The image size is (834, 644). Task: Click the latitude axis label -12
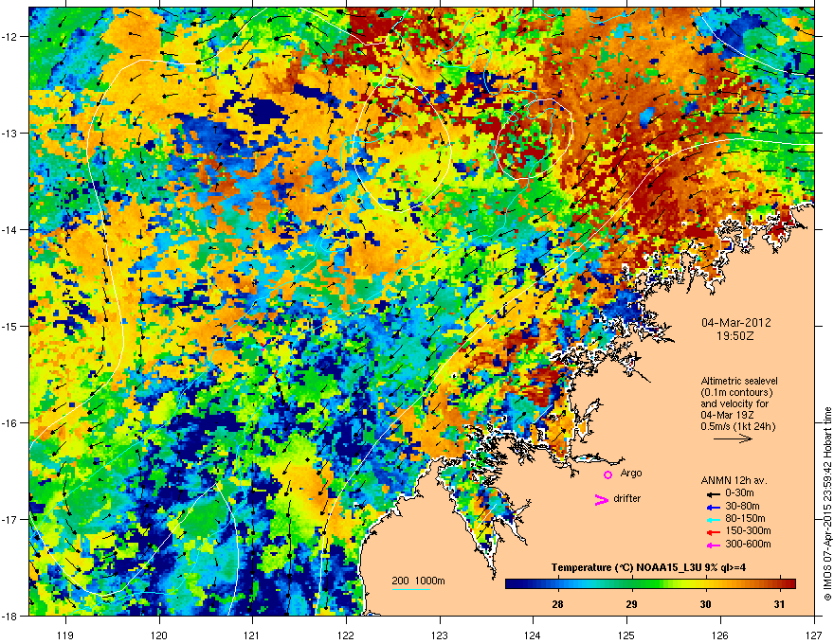[x=10, y=37]
